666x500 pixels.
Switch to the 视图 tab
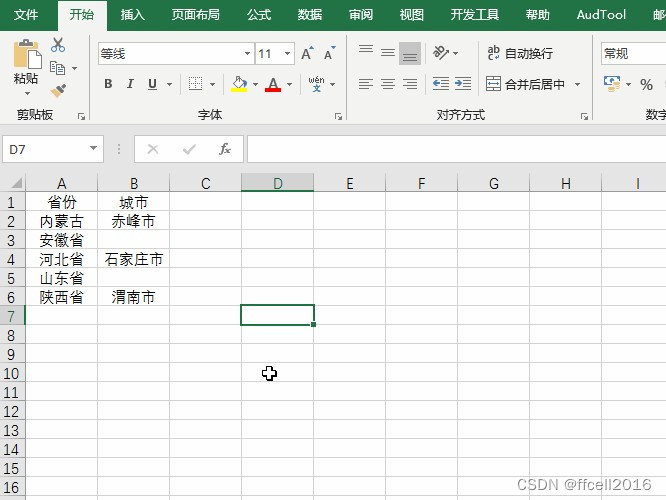tap(412, 15)
